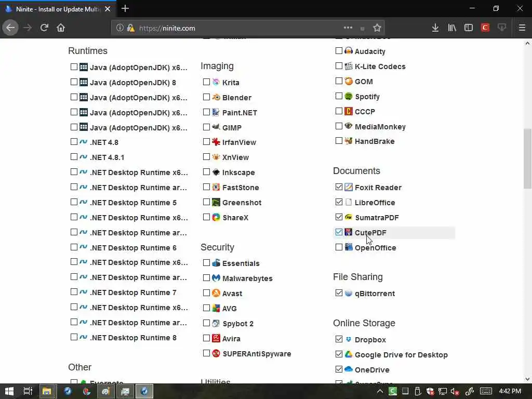Image resolution: width=532 pixels, height=399 pixels.
Task: Click the taskbar clock 4:42 PM
Action: (x=510, y=391)
